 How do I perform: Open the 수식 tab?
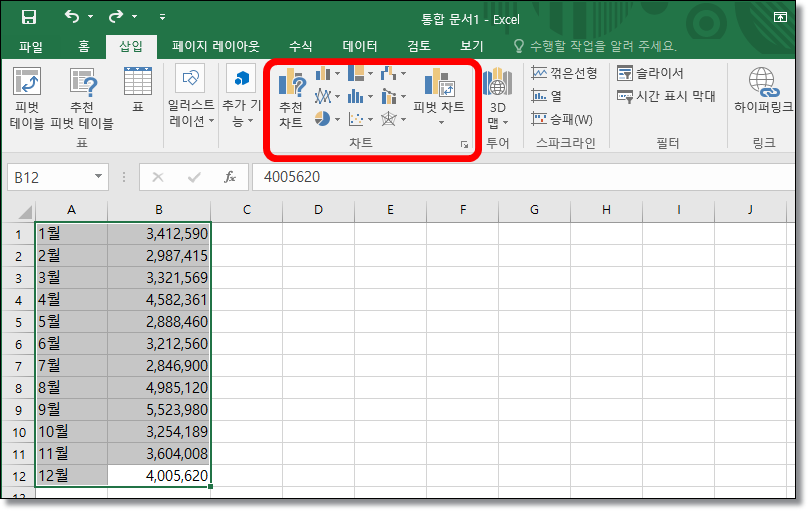301,46
